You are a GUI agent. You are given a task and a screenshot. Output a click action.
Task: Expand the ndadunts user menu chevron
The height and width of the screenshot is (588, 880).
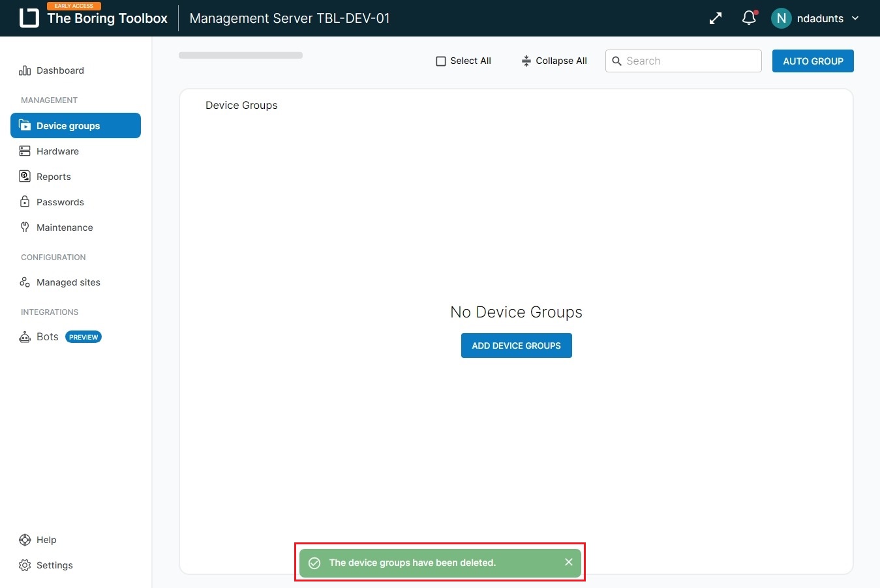(x=855, y=18)
